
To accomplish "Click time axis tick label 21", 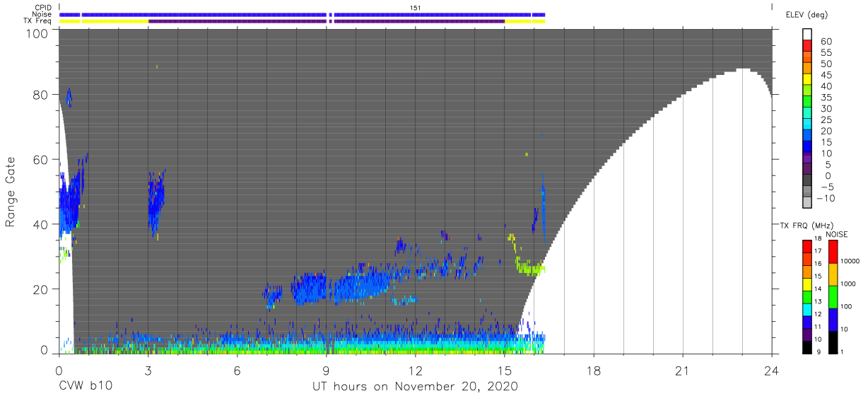I will tap(683, 370).
